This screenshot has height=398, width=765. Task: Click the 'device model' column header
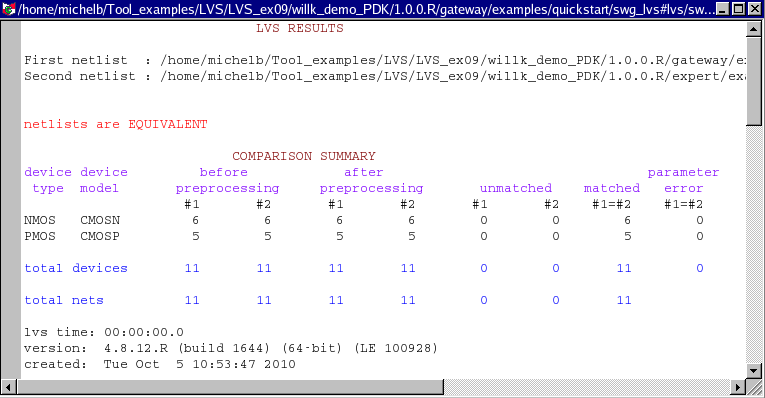pos(103,180)
